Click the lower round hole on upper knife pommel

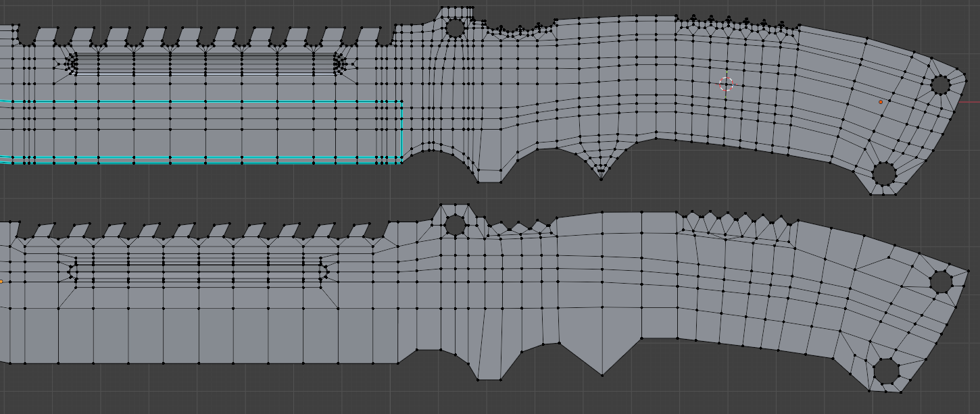tap(884, 174)
